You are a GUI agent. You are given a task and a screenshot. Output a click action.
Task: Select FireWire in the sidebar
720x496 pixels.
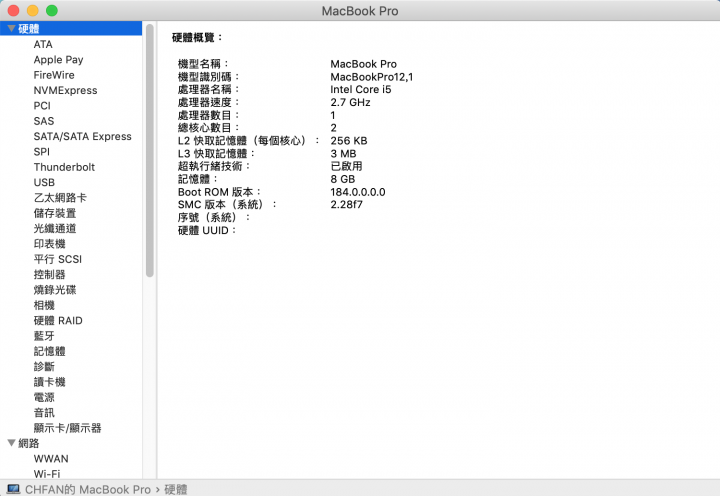pos(54,75)
